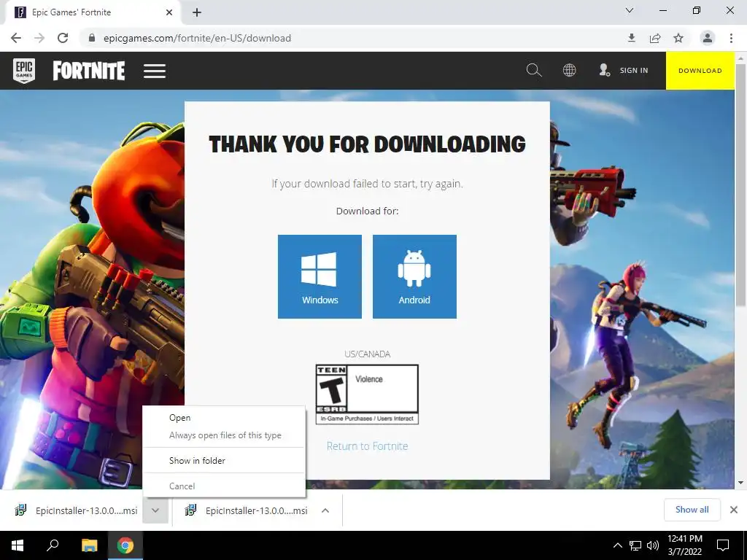
Task: Open site search with the magnifier icon
Action: (x=534, y=71)
